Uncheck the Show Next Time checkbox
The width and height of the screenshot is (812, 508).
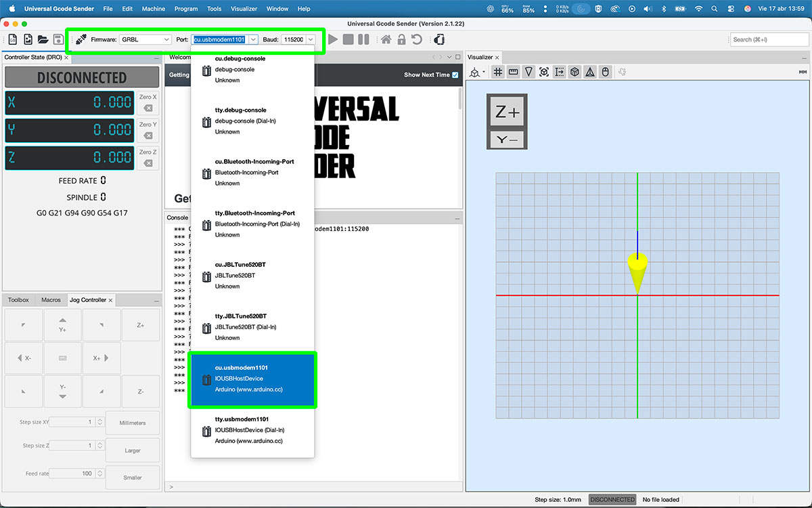pos(455,75)
